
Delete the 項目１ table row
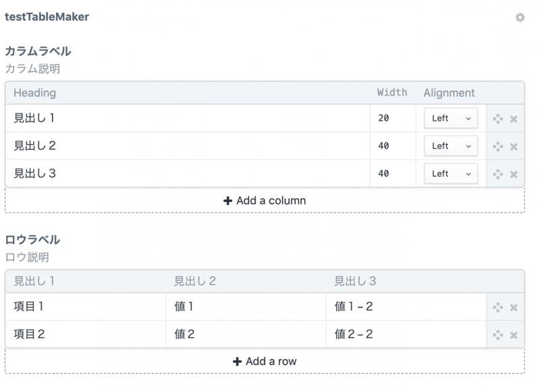point(514,308)
